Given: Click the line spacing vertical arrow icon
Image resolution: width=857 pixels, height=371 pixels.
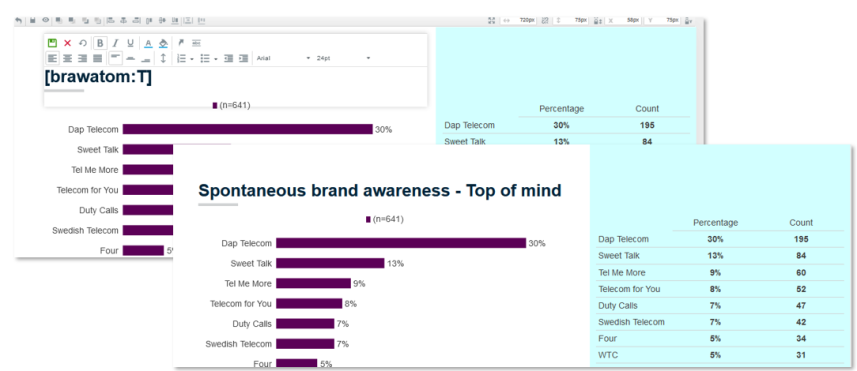Looking at the screenshot, I should click(x=163, y=58).
